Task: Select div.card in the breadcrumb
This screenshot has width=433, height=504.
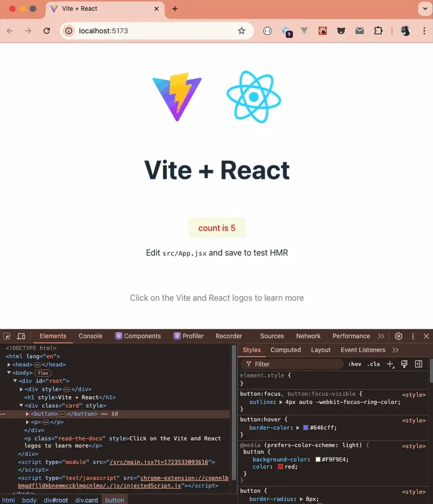Action: (x=87, y=500)
